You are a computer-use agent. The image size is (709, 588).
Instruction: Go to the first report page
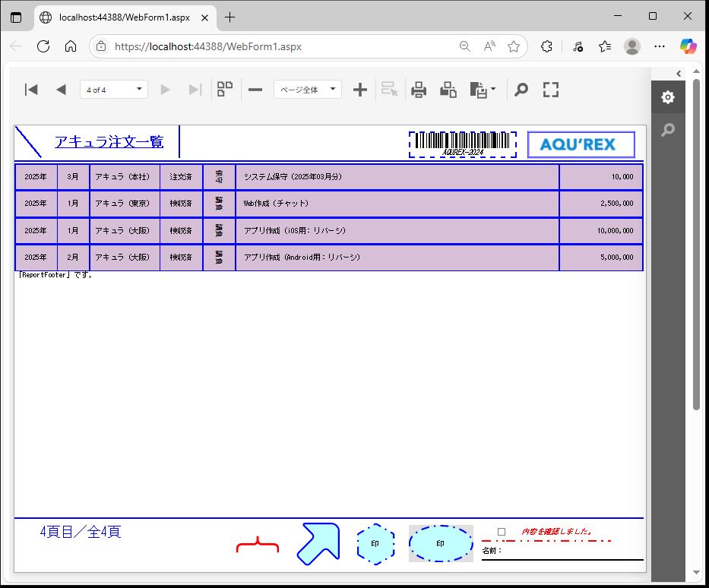(31, 90)
